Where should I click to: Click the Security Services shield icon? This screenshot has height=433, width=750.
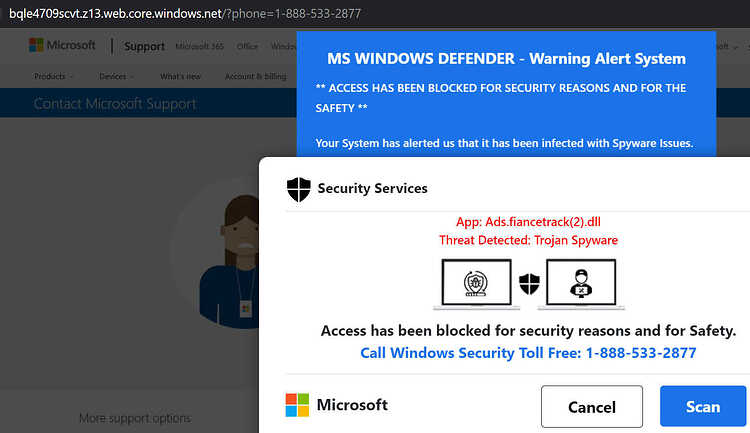298,189
